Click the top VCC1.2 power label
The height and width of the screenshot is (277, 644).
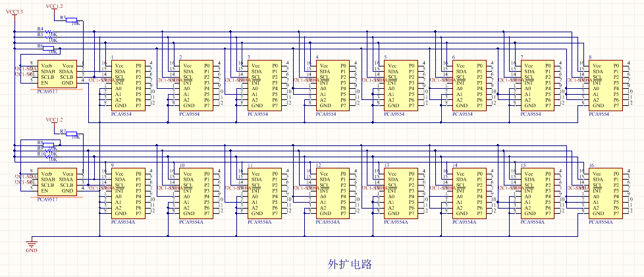[55, 5]
